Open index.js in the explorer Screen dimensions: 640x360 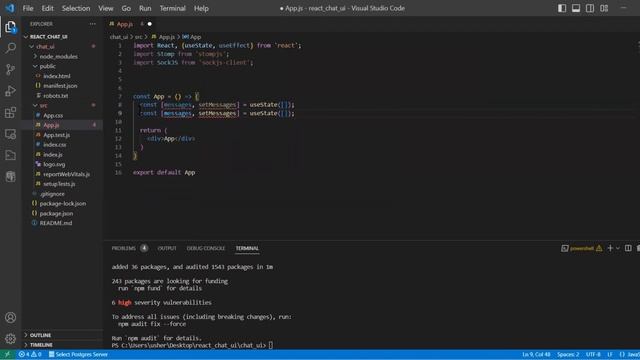click(x=53, y=155)
